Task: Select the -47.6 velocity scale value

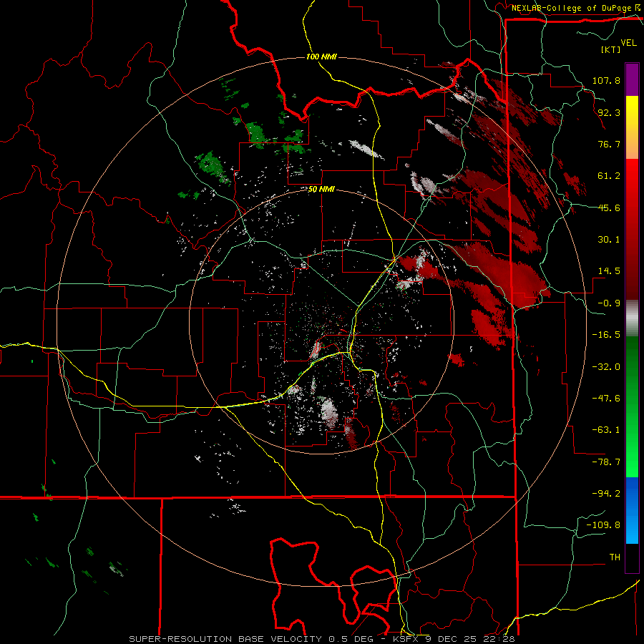Action: (x=606, y=399)
